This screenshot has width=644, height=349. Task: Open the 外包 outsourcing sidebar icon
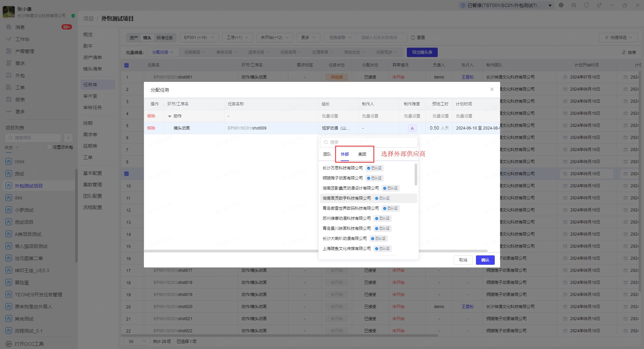(9, 76)
